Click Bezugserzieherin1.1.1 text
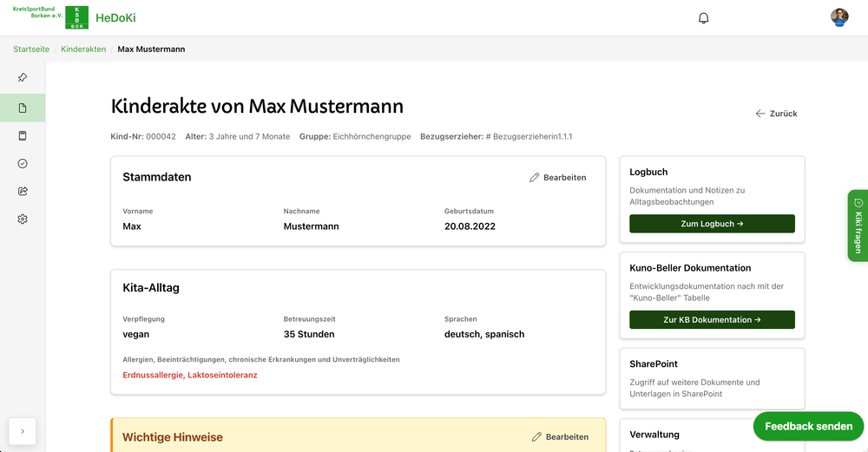 coord(532,137)
